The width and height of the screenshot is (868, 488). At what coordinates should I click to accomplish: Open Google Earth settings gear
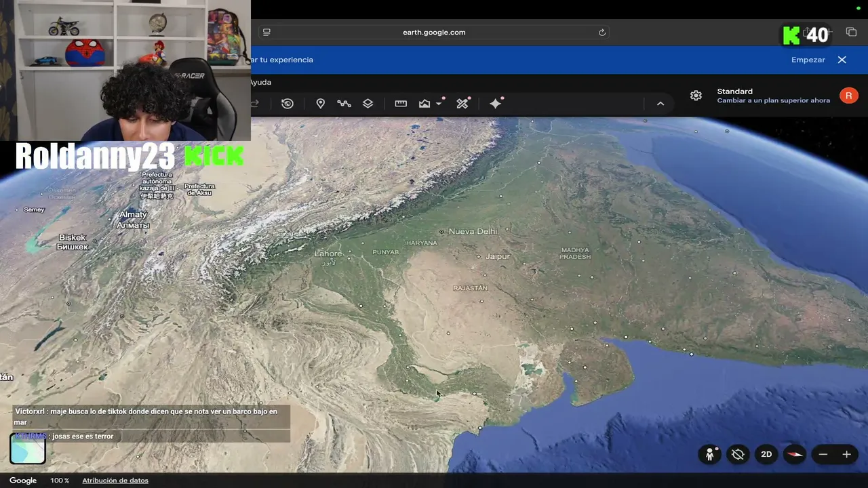click(x=696, y=96)
